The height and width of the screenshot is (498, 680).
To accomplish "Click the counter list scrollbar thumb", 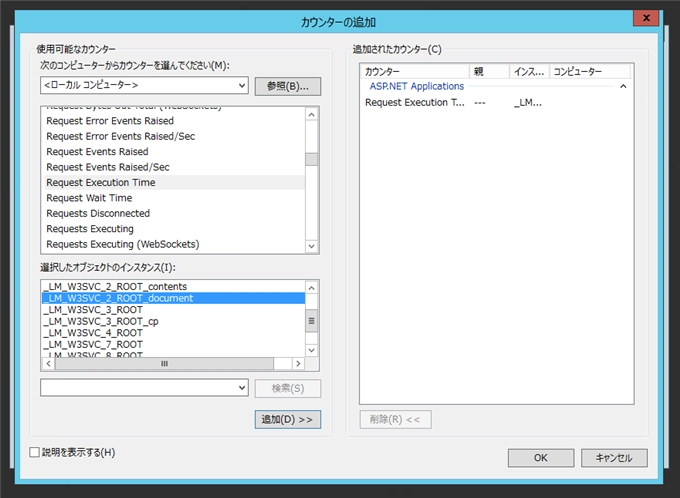I will pyautogui.click(x=311, y=159).
